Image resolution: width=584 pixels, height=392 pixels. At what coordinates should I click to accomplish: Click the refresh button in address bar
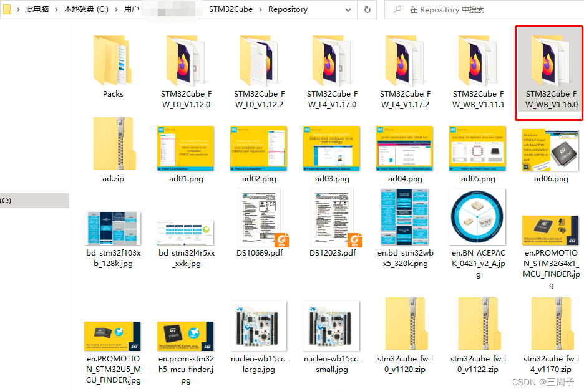pos(367,10)
